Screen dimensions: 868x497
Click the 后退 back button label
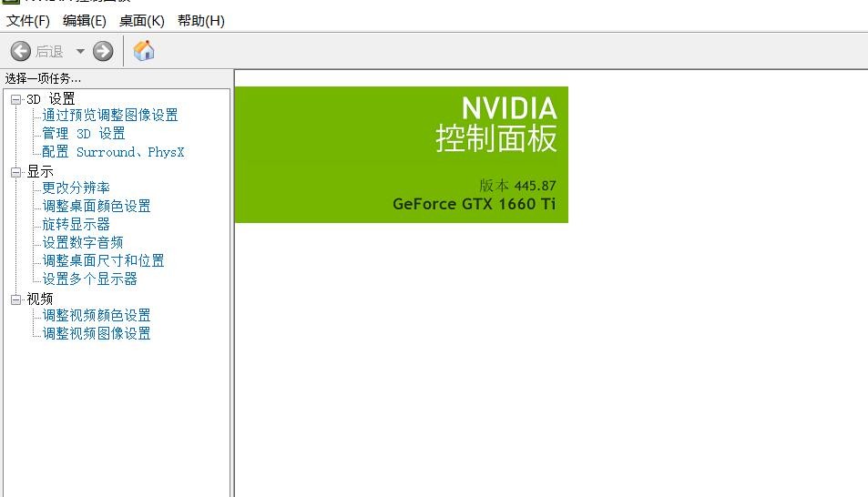[49, 52]
